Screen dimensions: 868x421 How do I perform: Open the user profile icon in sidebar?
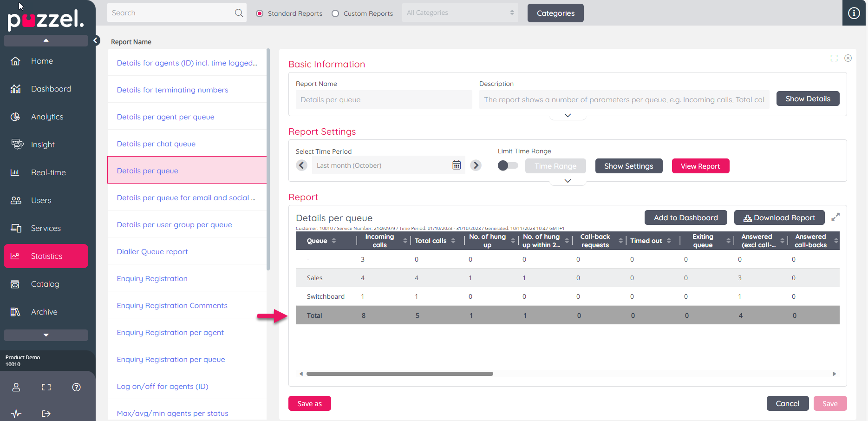tap(16, 387)
